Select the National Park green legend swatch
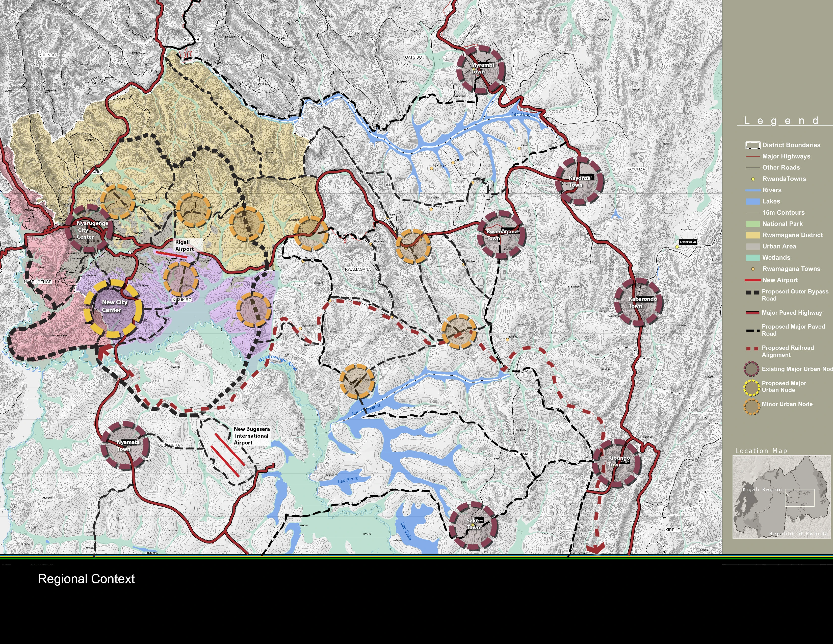The image size is (833, 644). click(x=752, y=224)
